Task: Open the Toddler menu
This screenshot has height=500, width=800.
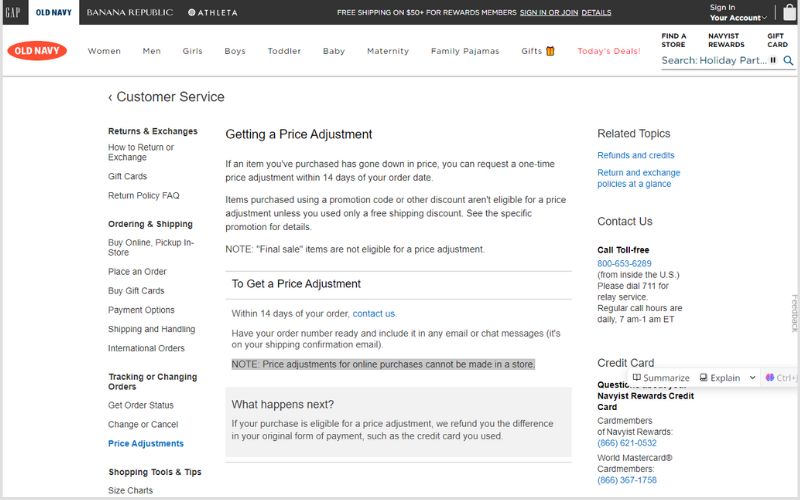Action: [284, 51]
